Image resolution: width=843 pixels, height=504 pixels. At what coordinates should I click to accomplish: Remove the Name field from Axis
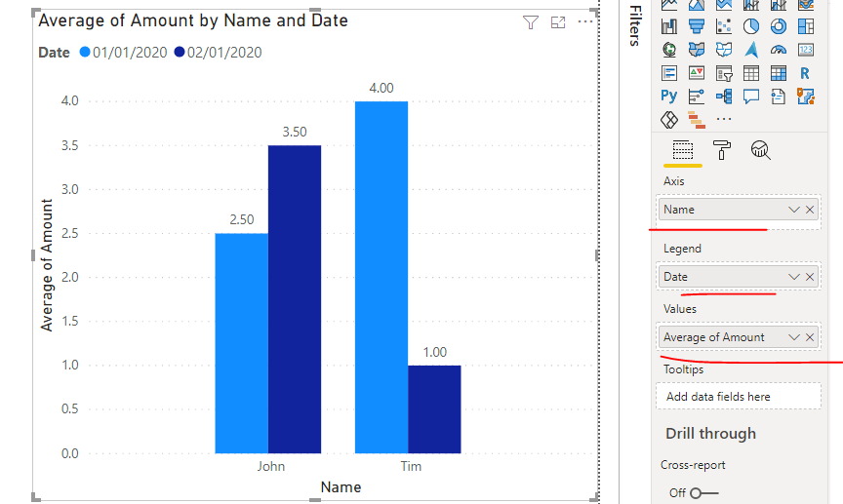point(810,210)
